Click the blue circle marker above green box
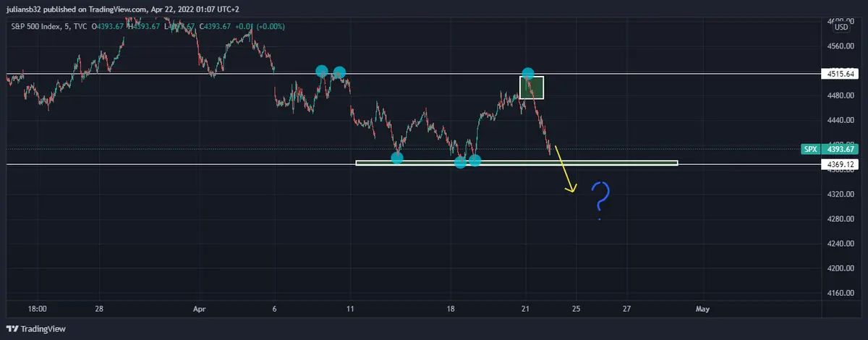This screenshot has height=340, width=868. tap(529, 74)
